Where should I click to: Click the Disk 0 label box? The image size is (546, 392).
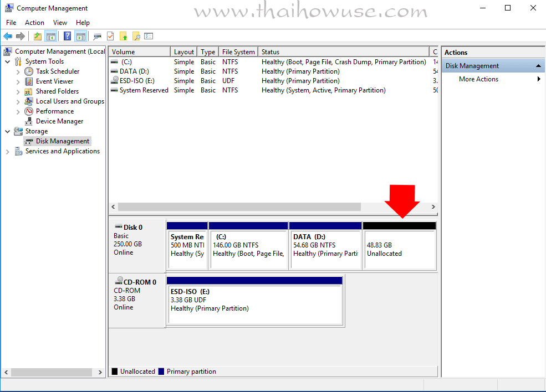pos(137,246)
